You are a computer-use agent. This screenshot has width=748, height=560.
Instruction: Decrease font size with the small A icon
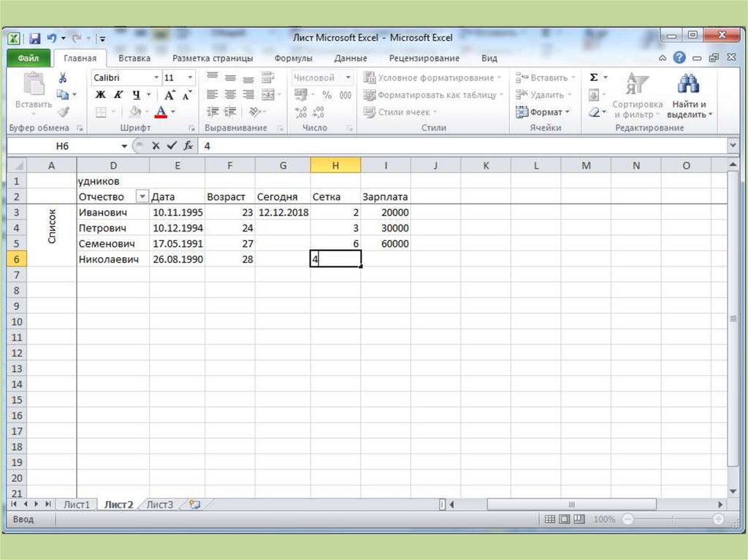point(187,94)
